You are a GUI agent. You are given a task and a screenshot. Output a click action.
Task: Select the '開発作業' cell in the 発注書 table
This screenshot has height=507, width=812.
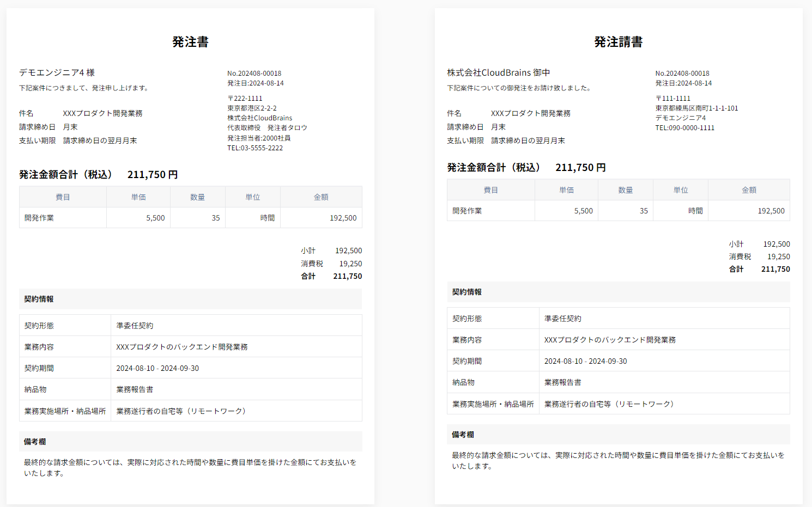(63, 218)
